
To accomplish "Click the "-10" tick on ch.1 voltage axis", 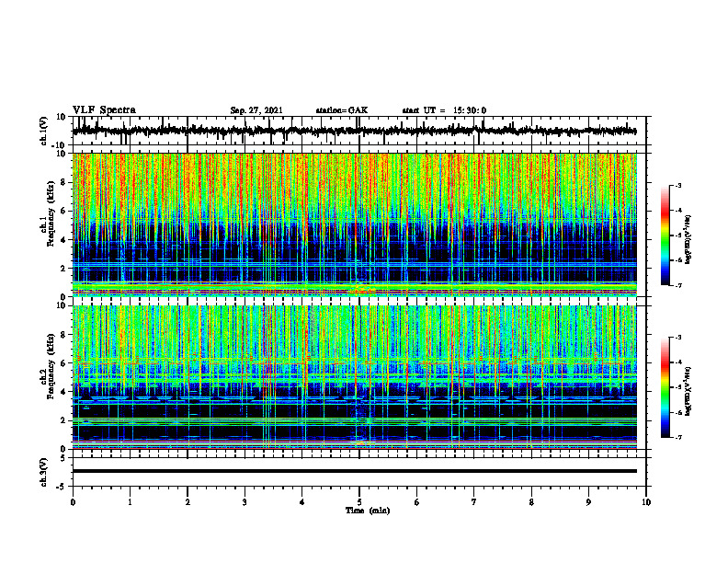I will (x=60, y=145).
